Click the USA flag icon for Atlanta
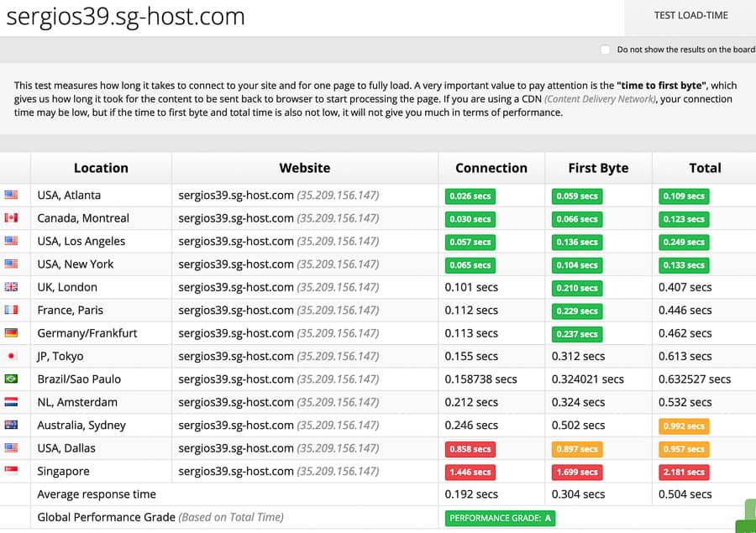The width and height of the screenshot is (756, 533). coord(12,196)
